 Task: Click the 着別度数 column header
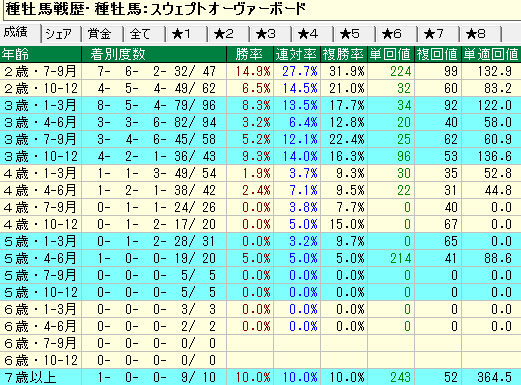point(154,54)
